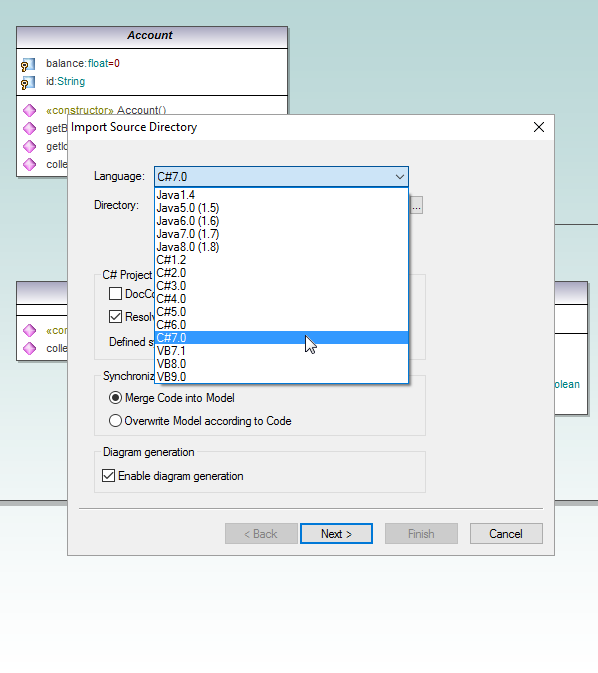
Task: Close the Import Source Directory dialog
Action: [539, 127]
